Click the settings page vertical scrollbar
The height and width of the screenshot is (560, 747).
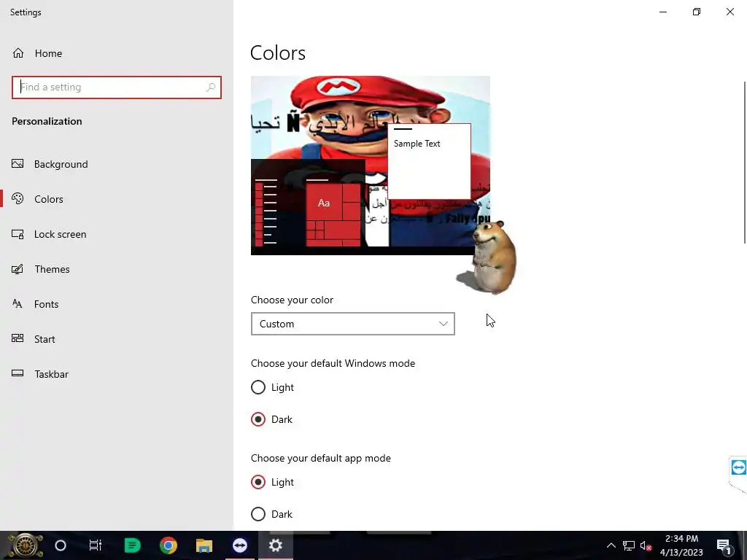744,162
